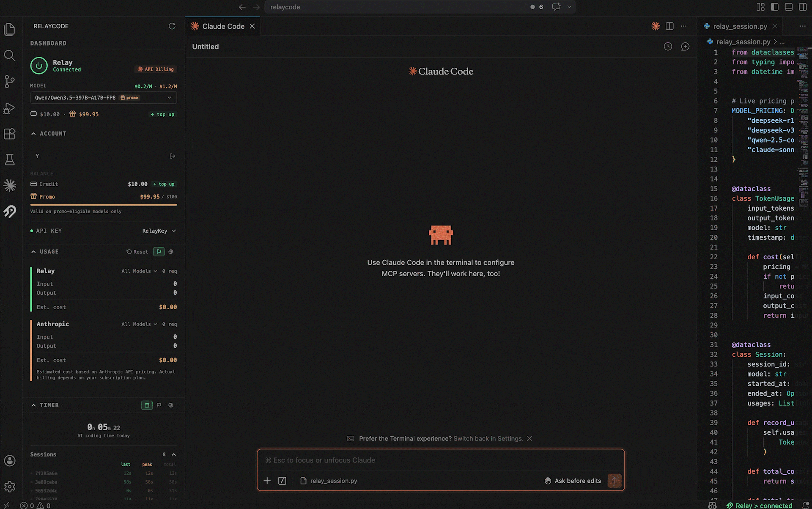812x509 pixels.
Task: Refresh the RELAYCODE dashboard
Action: tap(172, 26)
